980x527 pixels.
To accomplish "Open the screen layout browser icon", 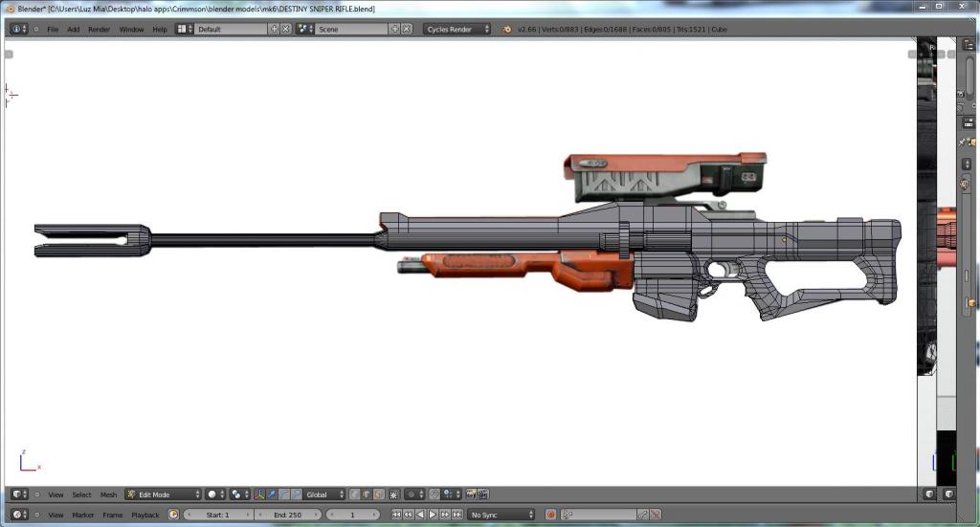I will click(185, 29).
